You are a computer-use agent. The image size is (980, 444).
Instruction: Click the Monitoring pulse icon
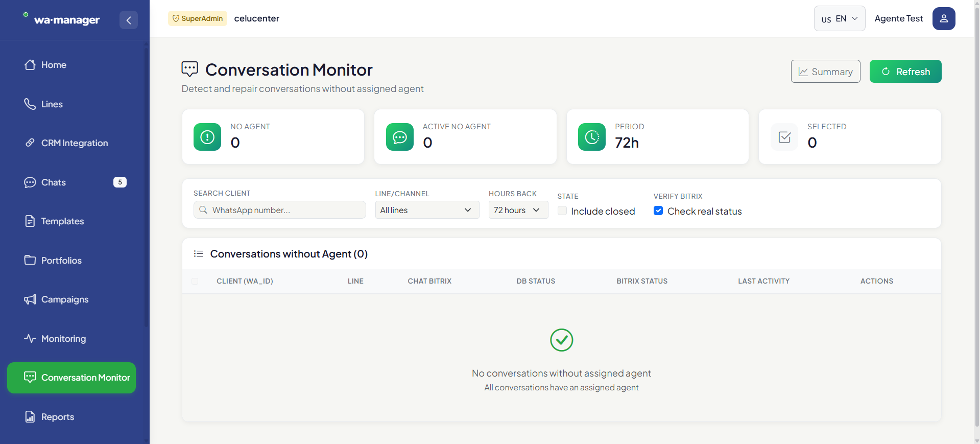[x=30, y=338]
